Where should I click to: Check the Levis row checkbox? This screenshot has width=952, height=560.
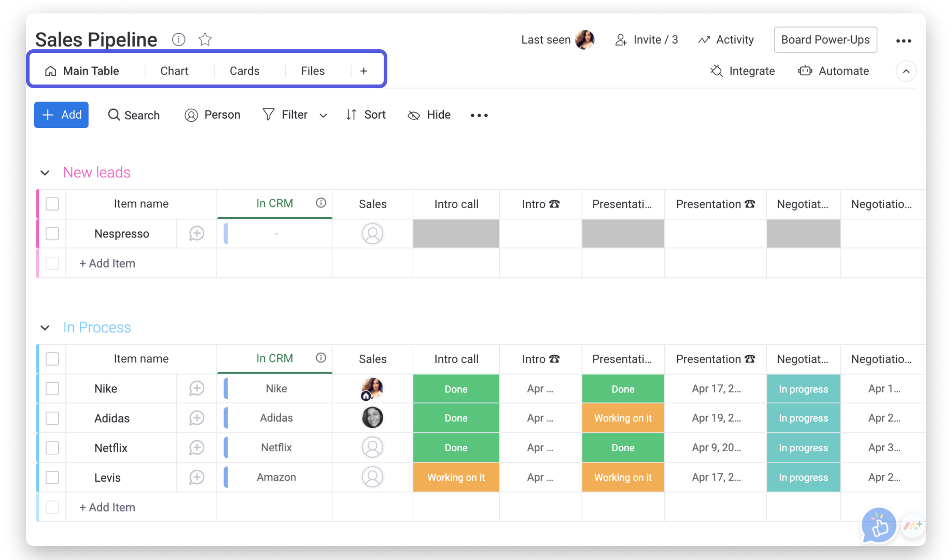click(x=52, y=477)
